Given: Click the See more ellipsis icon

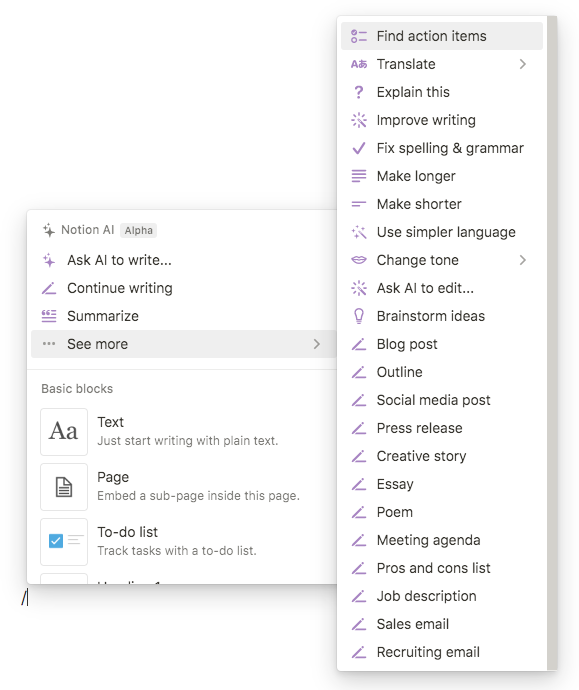Looking at the screenshot, I should 49,344.
